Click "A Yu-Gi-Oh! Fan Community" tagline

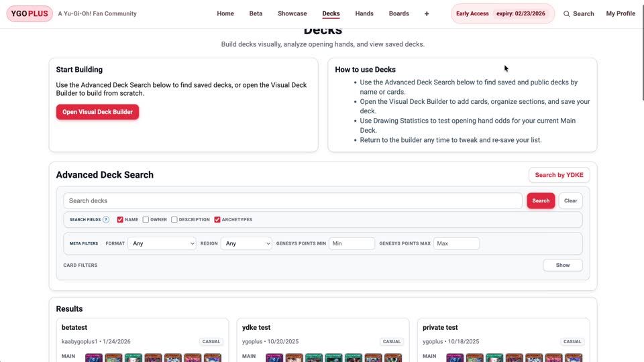(x=97, y=13)
